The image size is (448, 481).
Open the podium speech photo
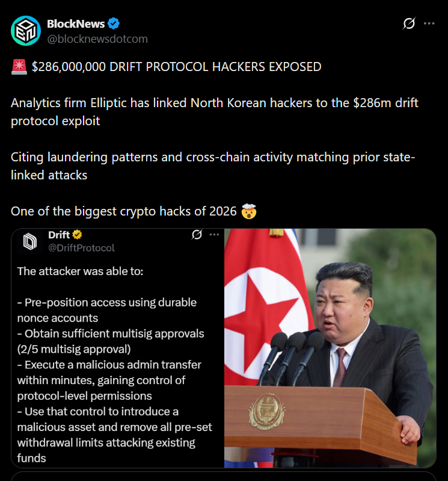pyautogui.click(x=330, y=348)
